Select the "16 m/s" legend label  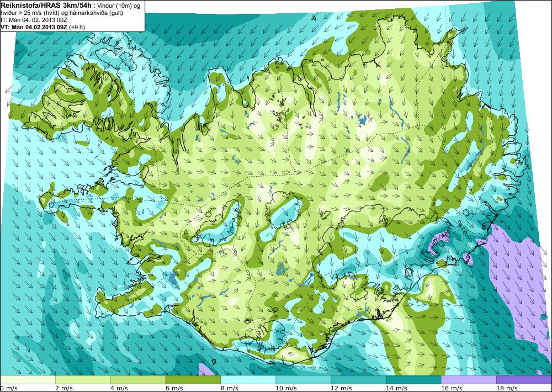click(452, 388)
